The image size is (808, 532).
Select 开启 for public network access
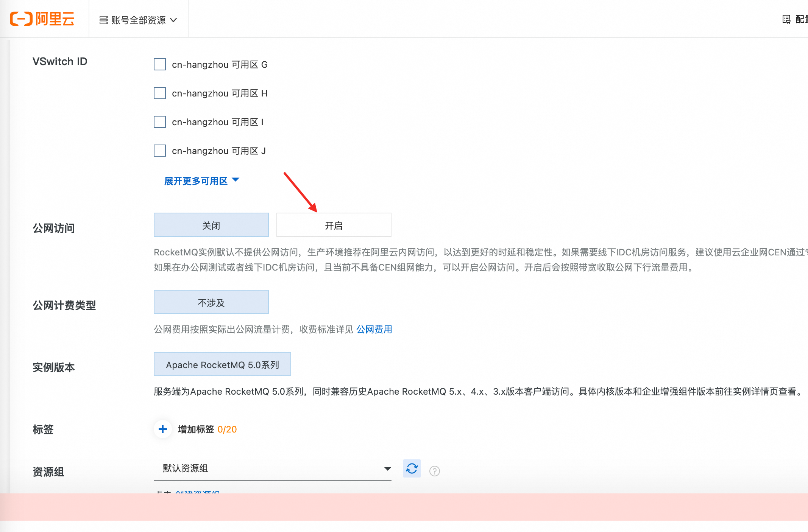click(x=334, y=225)
